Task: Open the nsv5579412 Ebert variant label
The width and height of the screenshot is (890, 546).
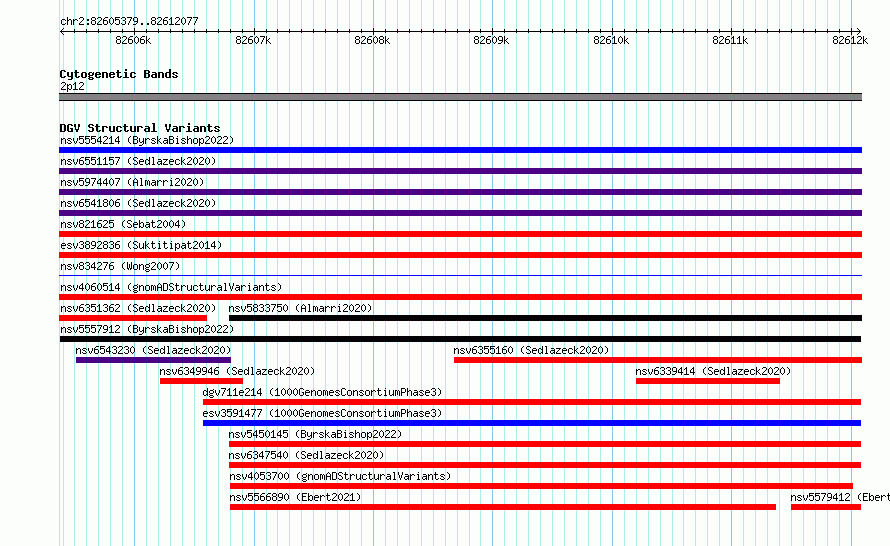Action: [x=839, y=497]
